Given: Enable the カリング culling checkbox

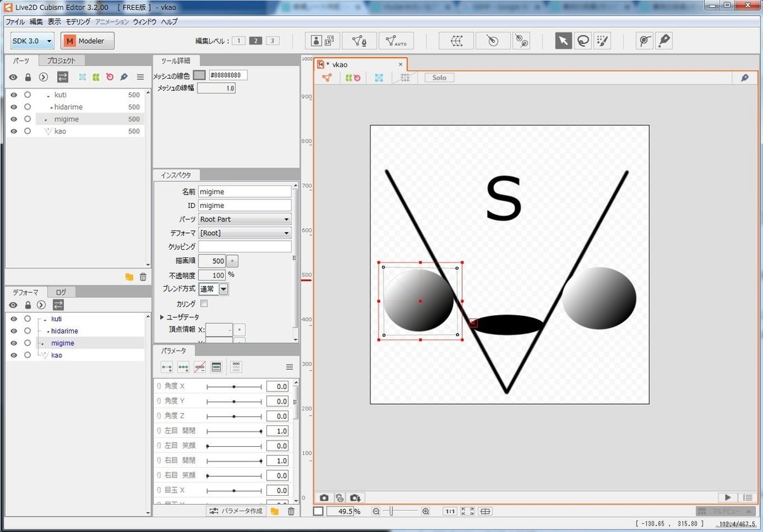Looking at the screenshot, I should click(203, 304).
